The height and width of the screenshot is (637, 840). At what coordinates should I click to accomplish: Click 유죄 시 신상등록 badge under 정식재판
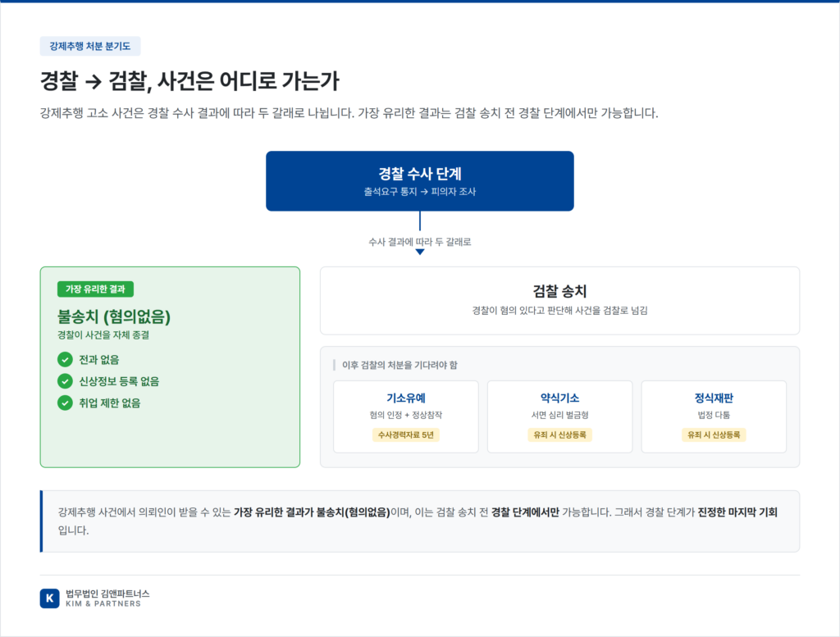click(714, 435)
